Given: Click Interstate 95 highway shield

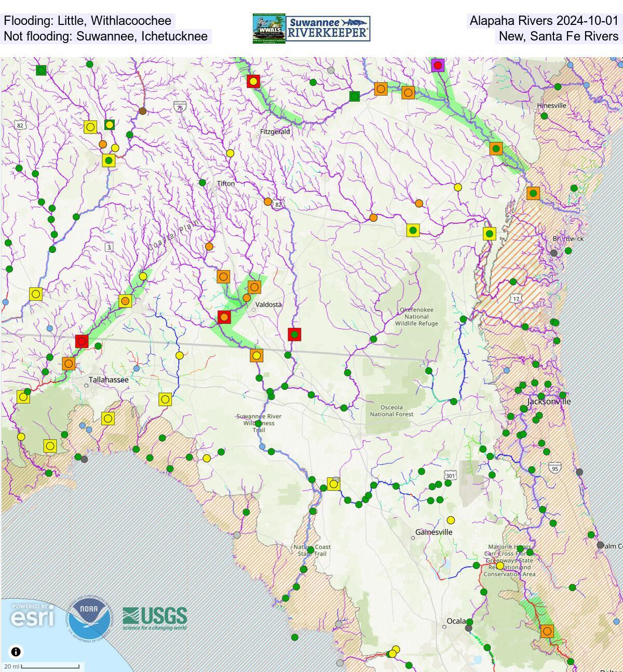Looking at the screenshot, I should 554,468.
